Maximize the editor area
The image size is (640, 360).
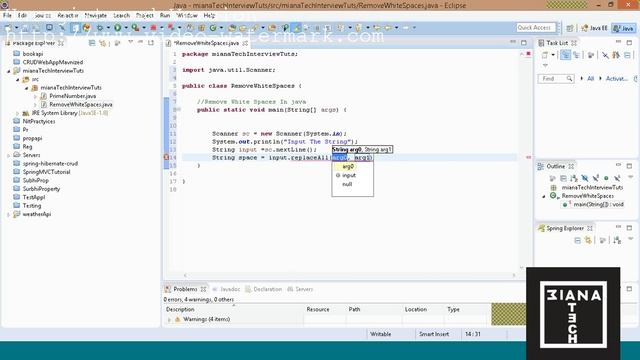[524, 42]
